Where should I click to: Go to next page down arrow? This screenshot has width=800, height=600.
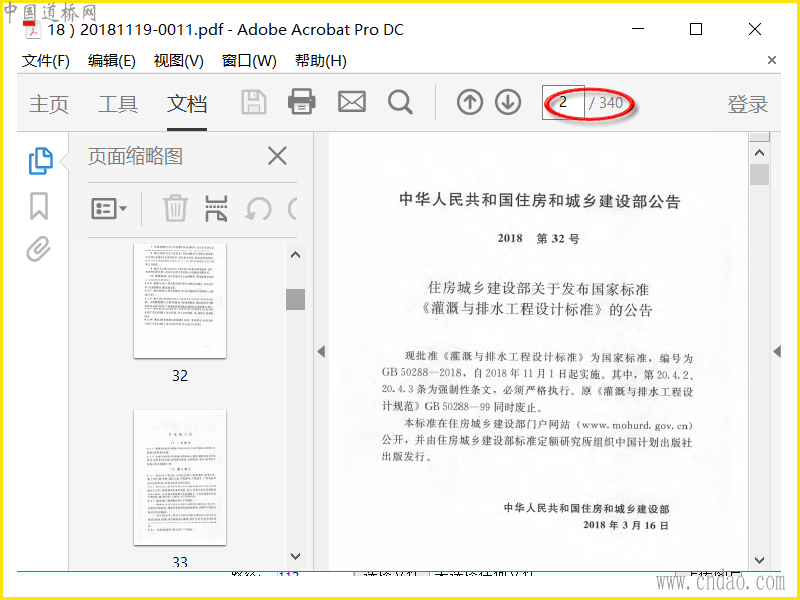click(x=508, y=102)
